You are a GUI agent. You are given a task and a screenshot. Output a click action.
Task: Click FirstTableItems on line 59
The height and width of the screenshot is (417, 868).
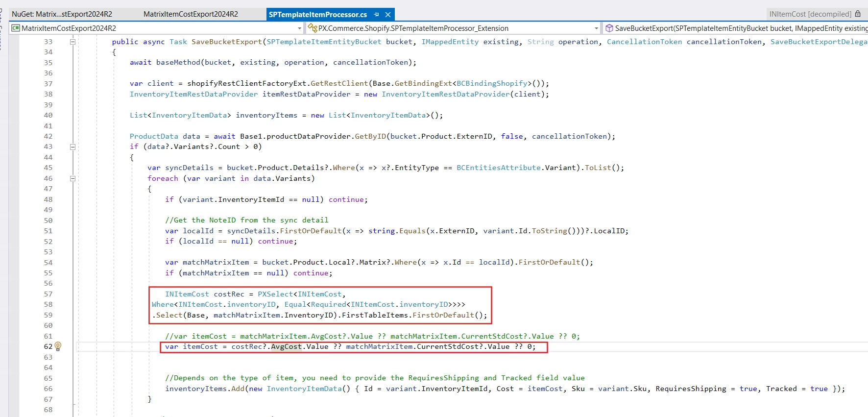point(375,315)
